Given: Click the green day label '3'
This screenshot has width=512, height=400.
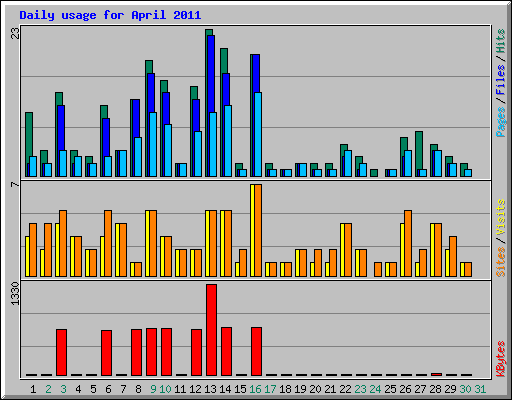Looking at the screenshot, I should pyautogui.click(x=63, y=389).
